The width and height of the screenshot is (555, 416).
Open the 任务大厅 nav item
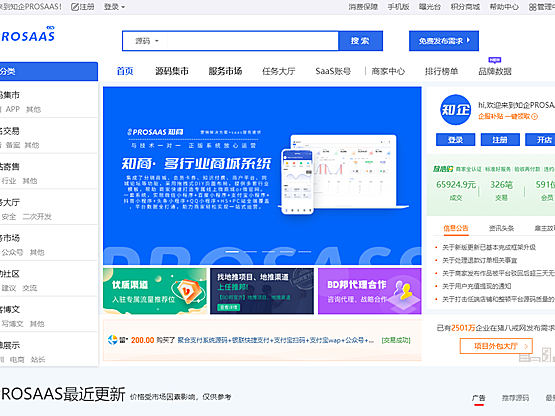tap(279, 71)
